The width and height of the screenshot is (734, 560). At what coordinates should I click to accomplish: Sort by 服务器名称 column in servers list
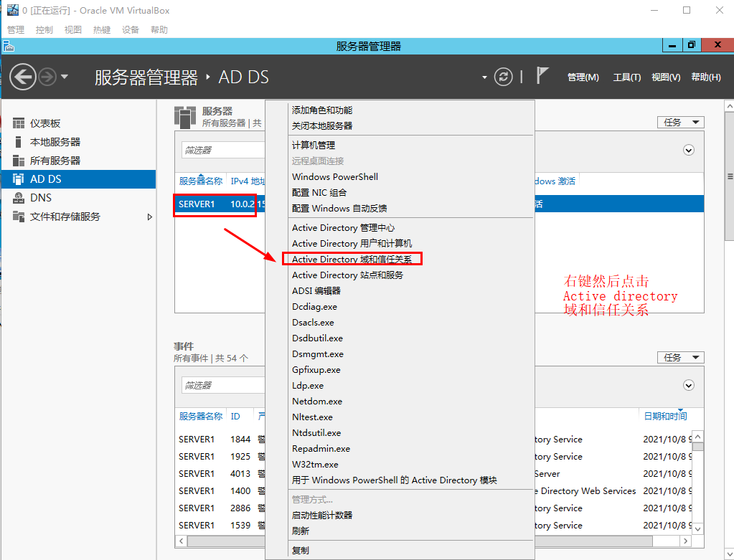(x=200, y=181)
